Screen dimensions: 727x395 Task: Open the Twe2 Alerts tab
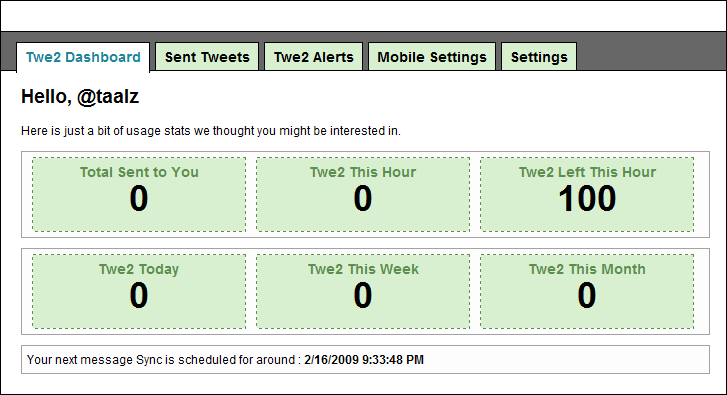[313, 57]
